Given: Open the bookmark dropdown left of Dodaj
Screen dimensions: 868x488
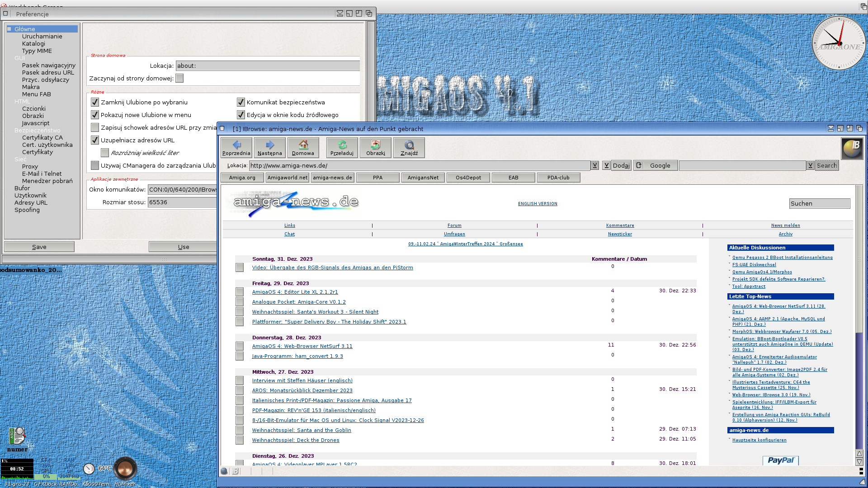Looking at the screenshot, I should [606, 165].
